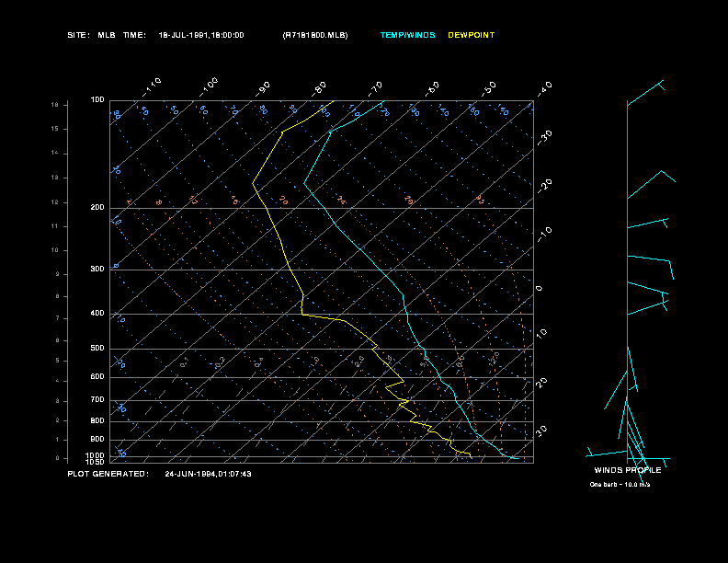Click the 1050 pressure level label

pyautogui.click(x=96, y=462)
